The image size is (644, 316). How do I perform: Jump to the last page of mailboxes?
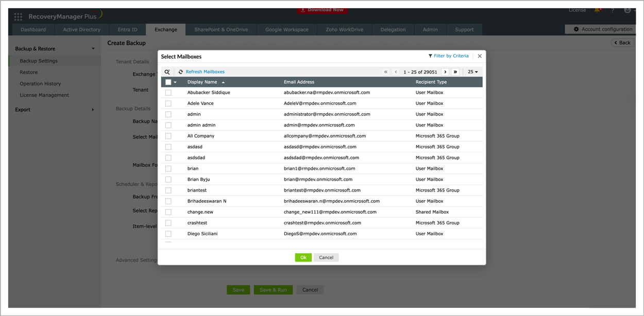[x=455, y=72]
